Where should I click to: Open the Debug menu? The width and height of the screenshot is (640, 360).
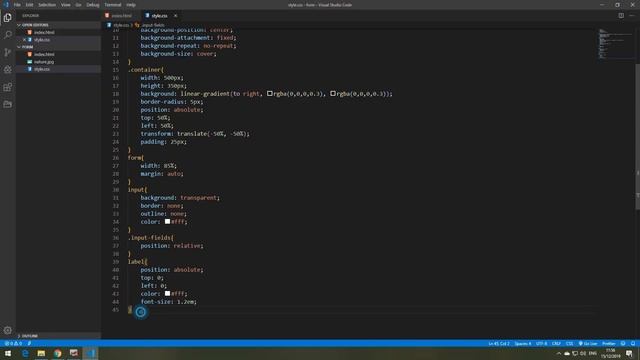[93, 5]
